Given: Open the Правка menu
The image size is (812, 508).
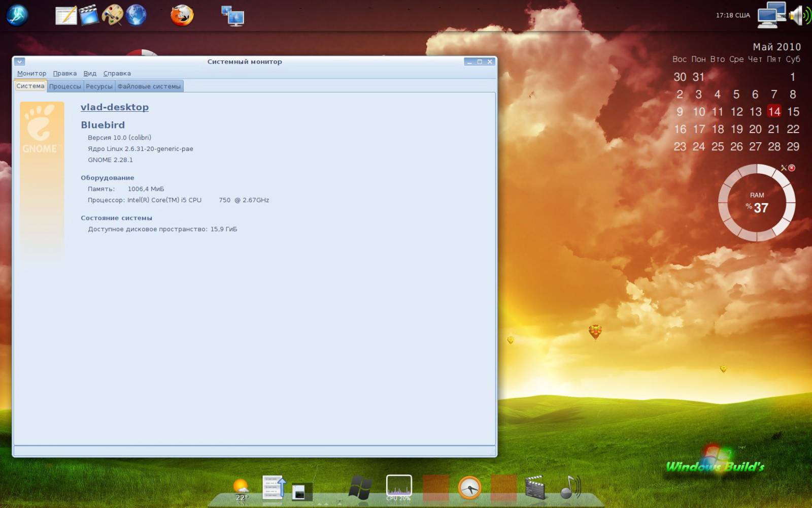Looking at the screenshot, I should [x=65, y=74].
